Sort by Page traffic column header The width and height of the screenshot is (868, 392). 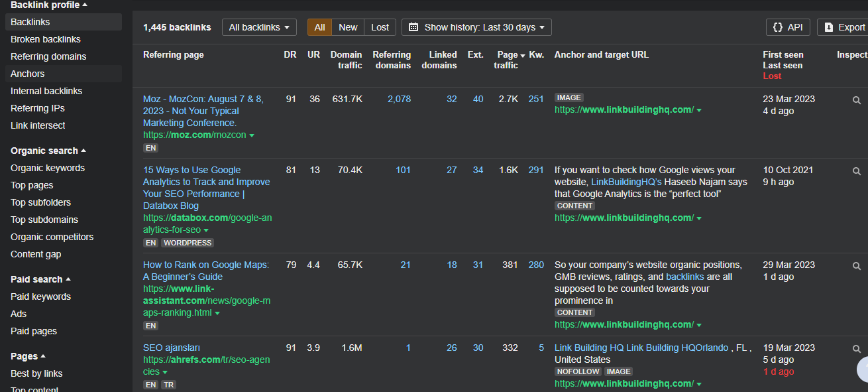pos(507,60)
